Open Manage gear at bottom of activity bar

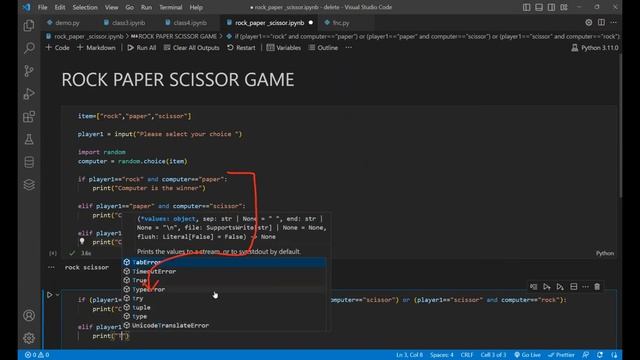29,338
